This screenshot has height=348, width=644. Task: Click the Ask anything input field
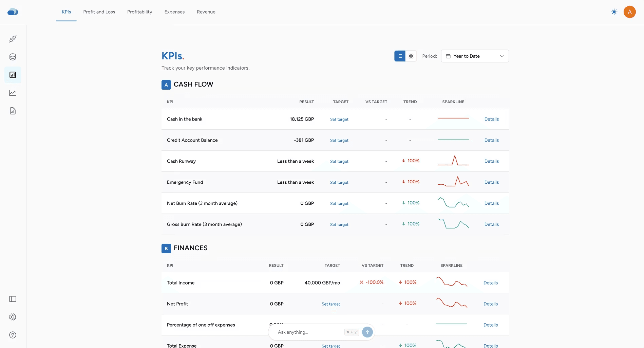click(x=309, y=332)
